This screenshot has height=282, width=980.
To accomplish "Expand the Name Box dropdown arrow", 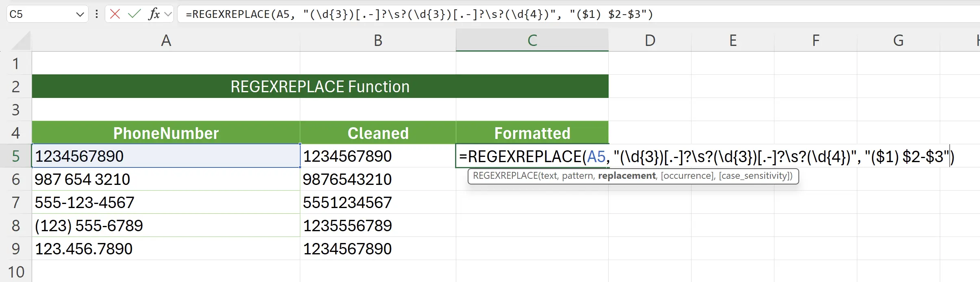I will tap(80, 15).
